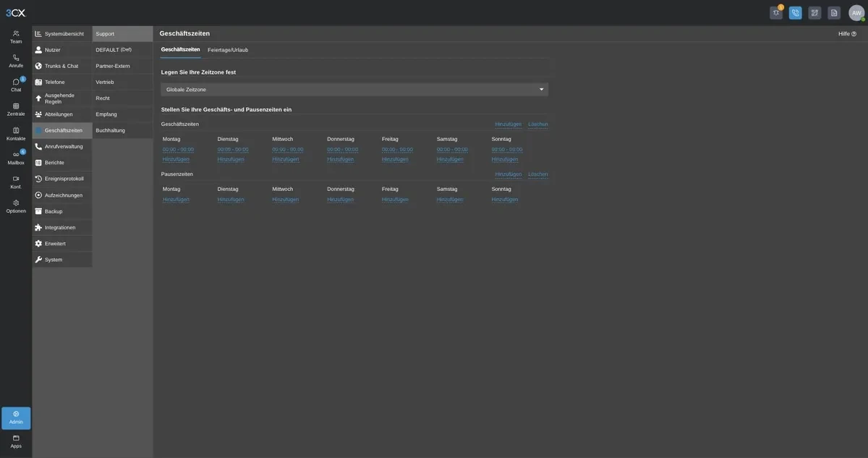Open Aufzeichnungen recordings
Image resolution: width=868 pixels, height=458 pixels.
62,195
